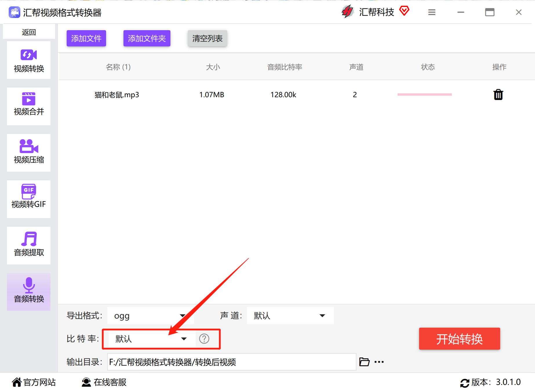Open the 视频转换 video conversion module
The image size is (535, 392).
click(x=29, y=60)
